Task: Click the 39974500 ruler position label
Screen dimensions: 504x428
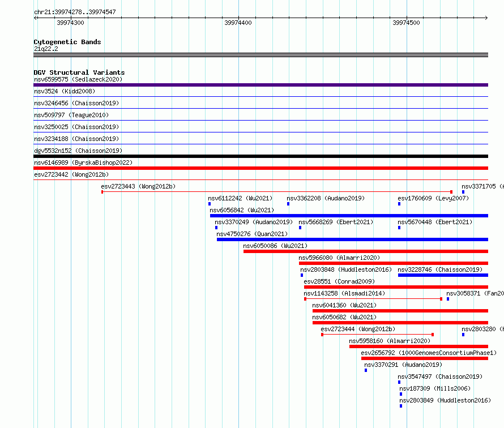Action: point(406,23)
